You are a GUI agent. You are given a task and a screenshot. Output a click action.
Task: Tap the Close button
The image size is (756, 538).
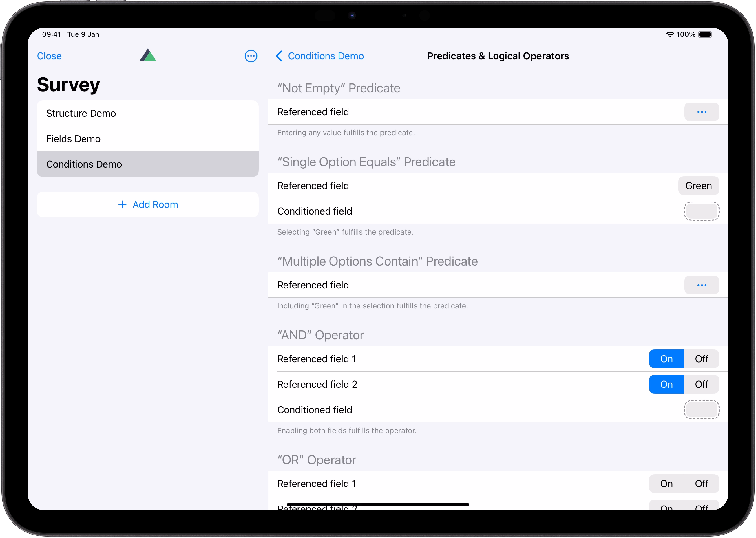49,56
